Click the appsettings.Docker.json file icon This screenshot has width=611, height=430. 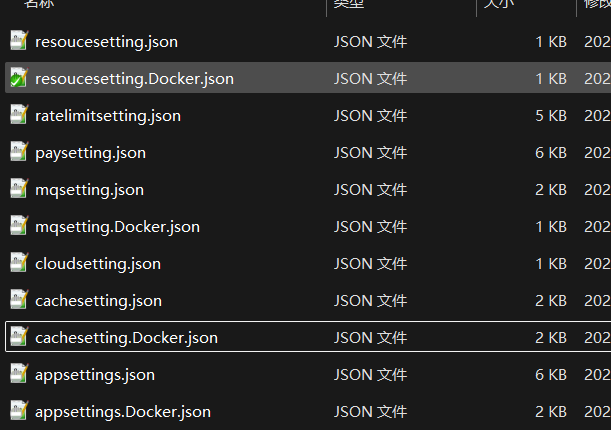19,411
